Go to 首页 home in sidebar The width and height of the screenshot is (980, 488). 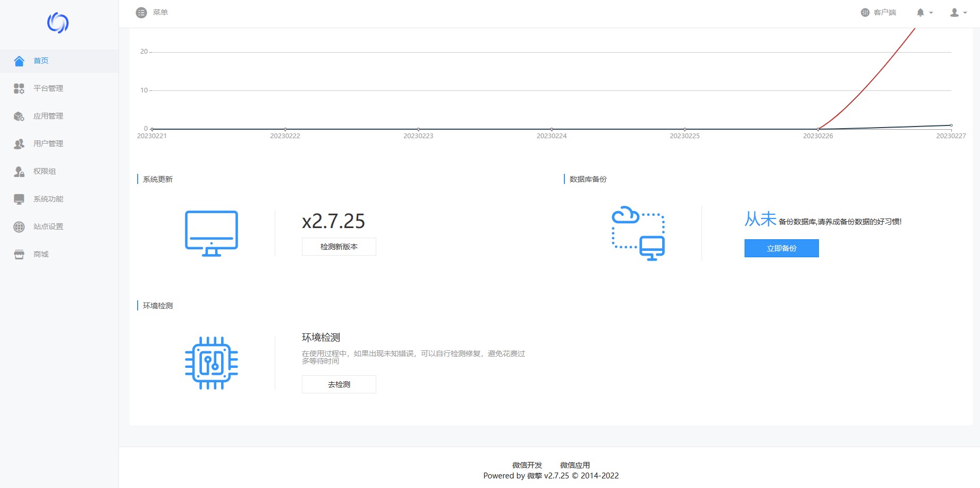point(41,61)
